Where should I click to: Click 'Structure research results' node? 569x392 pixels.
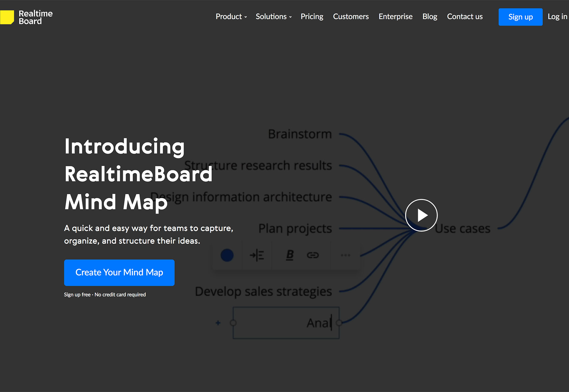coord(258,166)
